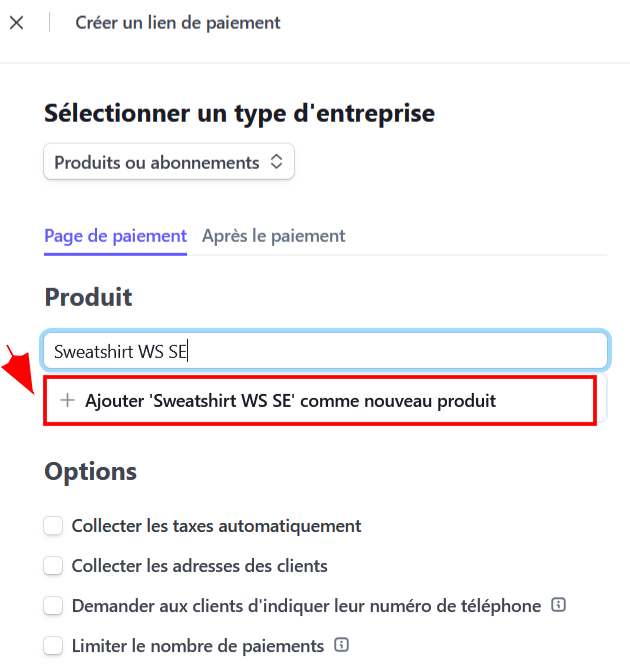Click the 'Collecter les taxes automatiquement' label text
630x667 pixels.
[216, 526]
